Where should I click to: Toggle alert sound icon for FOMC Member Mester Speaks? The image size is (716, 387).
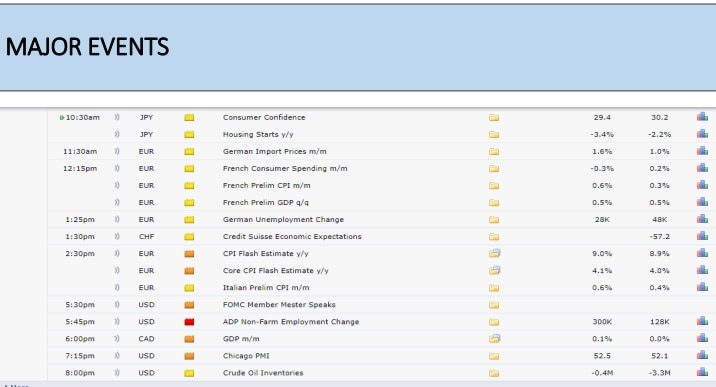pyautogui.click(x=117, y=304)
